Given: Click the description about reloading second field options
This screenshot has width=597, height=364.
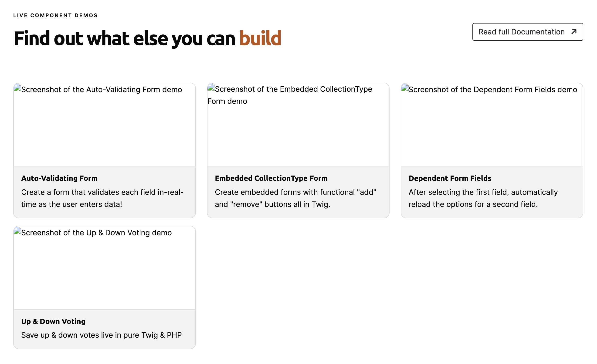Looking at the screenshot, I should pos(483,198).
